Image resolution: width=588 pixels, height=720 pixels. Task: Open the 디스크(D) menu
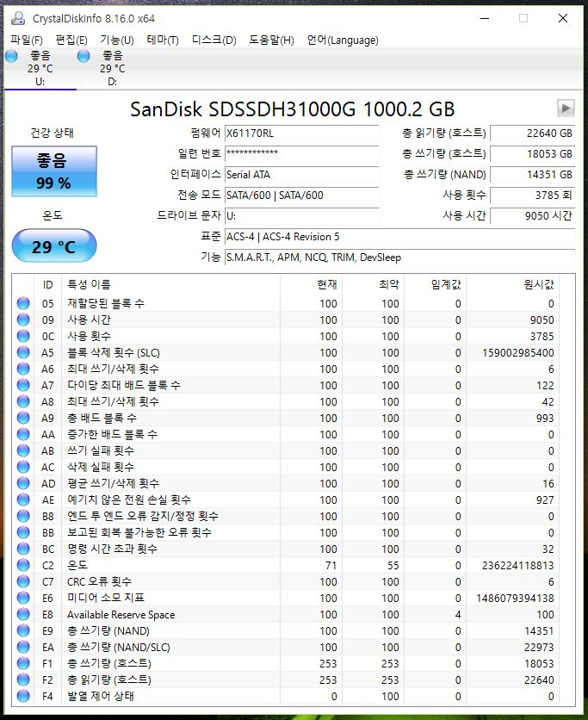214,40
